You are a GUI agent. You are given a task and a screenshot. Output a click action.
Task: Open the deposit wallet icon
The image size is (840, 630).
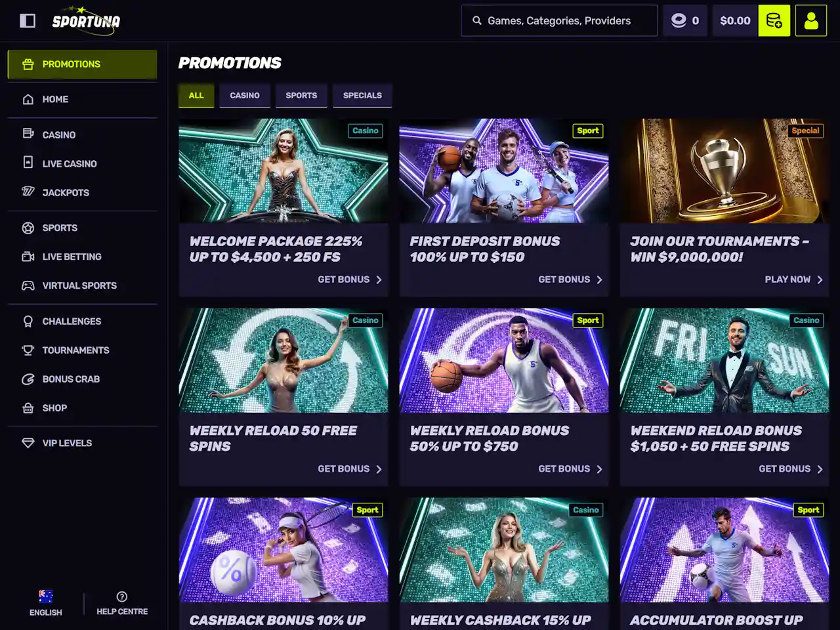coord(774,21)
